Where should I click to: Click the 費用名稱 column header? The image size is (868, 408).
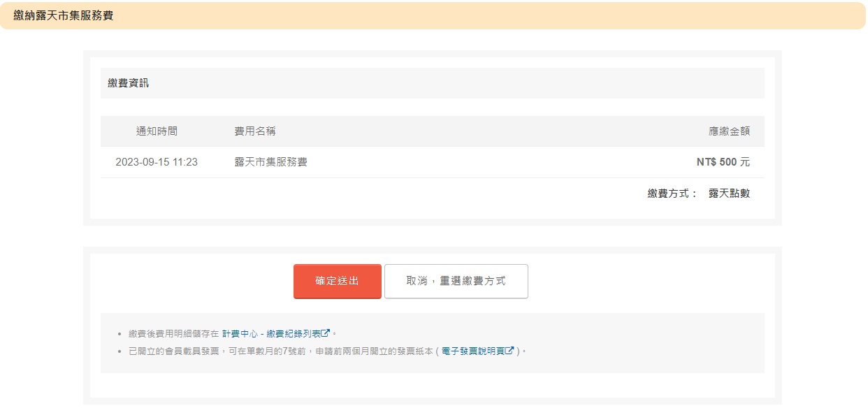255,131
